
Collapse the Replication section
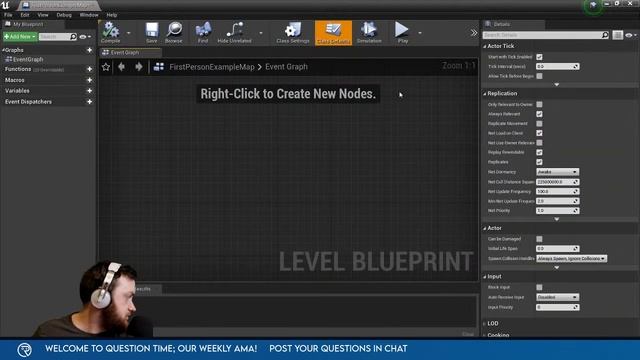pyautogui.click(x=484, y=93)
